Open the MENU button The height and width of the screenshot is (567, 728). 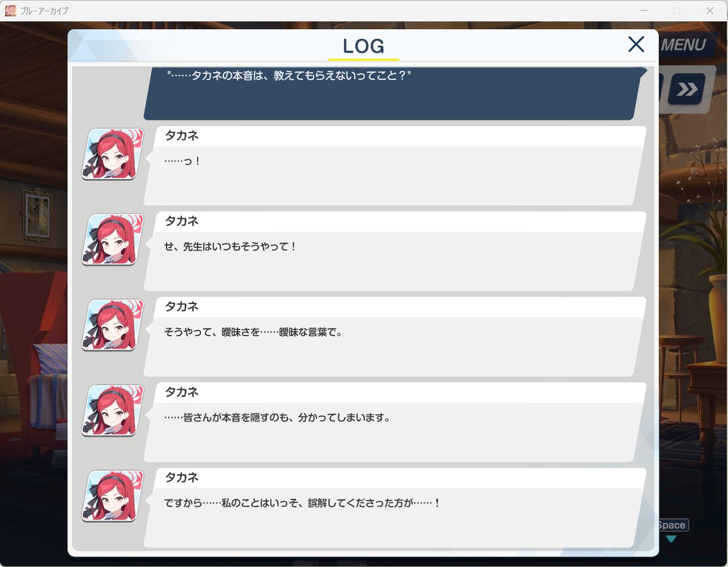tap(684, 44)
